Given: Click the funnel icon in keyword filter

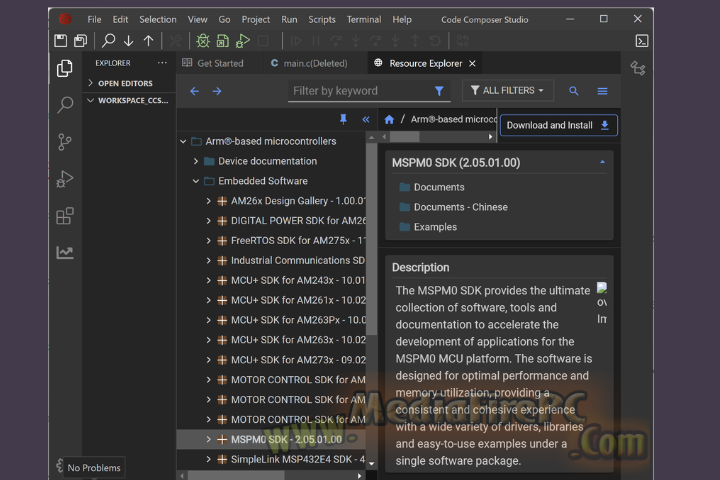Looking at the screenshot, I should pos(439,91).
